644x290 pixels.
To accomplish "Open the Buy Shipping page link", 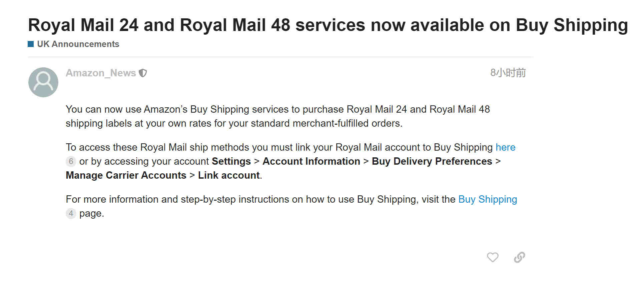I will pos(488,199).
